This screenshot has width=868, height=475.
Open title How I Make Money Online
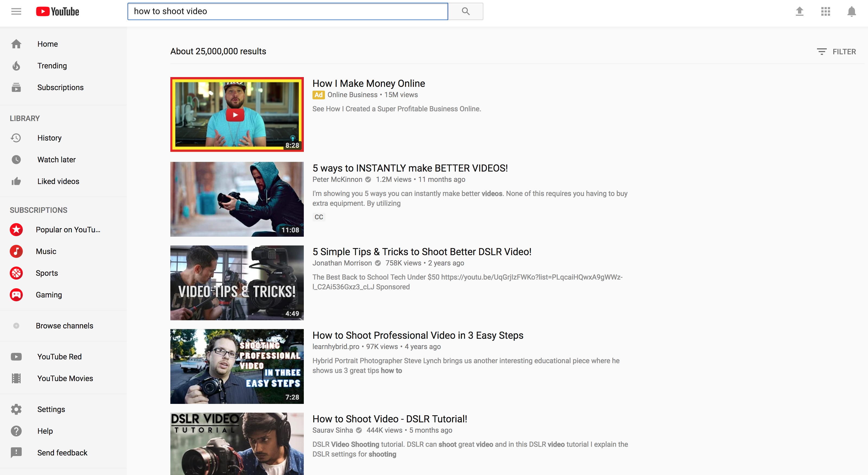point(369,83)
